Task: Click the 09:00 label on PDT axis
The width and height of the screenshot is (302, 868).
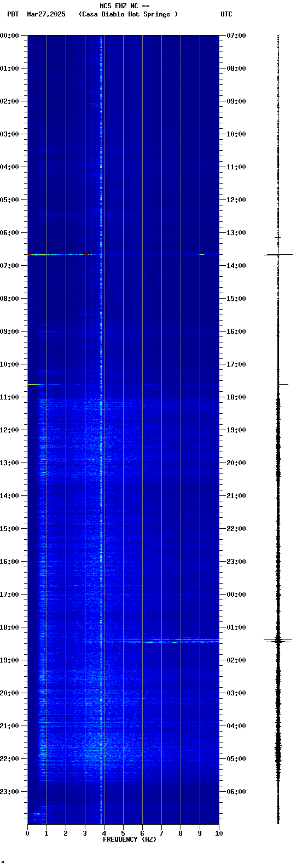Action: click(x=10, y=332)
